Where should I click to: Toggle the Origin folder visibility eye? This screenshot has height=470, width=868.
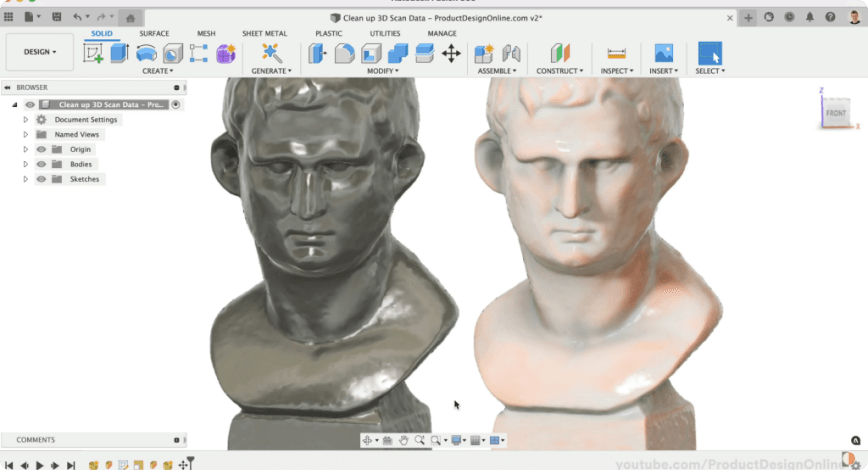click(x=42, y=149)
